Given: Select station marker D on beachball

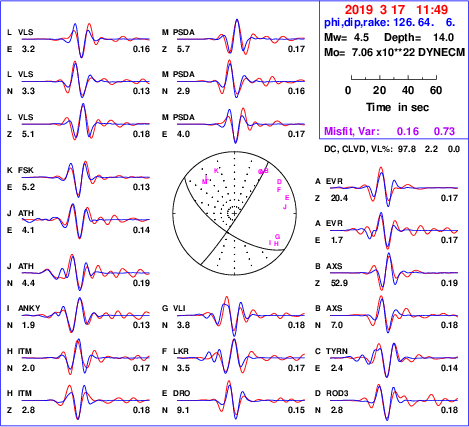Looking at the screenshot, I should [x=279, y=182].
